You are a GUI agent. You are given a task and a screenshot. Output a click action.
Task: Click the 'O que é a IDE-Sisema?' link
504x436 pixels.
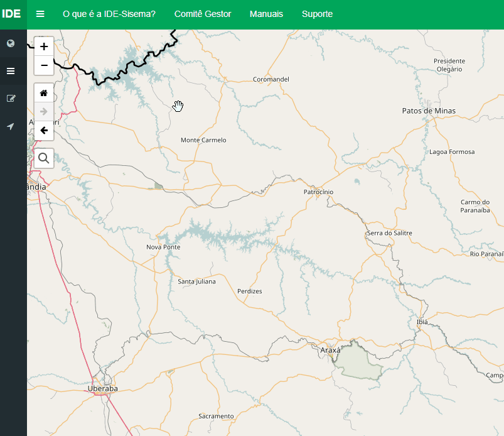click(x=109, y=13)
